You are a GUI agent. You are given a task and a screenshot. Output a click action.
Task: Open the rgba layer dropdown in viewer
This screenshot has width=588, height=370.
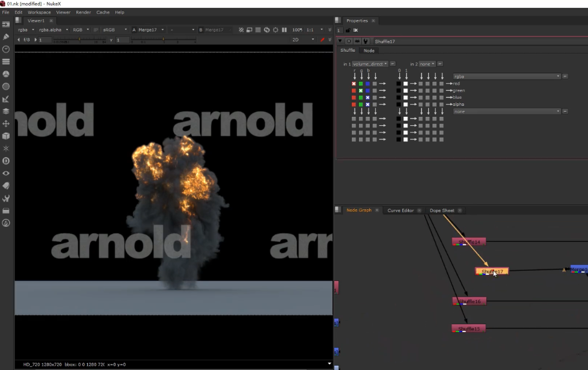click(x=26, y=29)
